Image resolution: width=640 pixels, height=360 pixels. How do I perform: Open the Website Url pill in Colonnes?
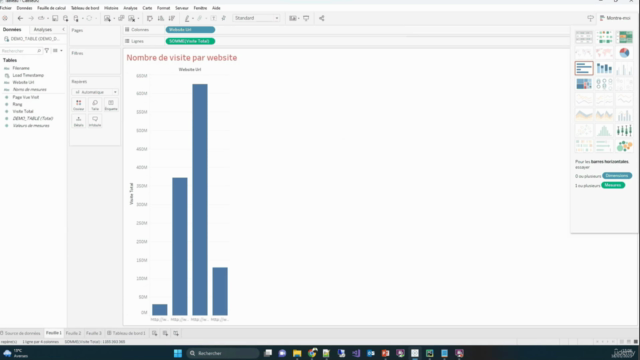coord(190,30)
